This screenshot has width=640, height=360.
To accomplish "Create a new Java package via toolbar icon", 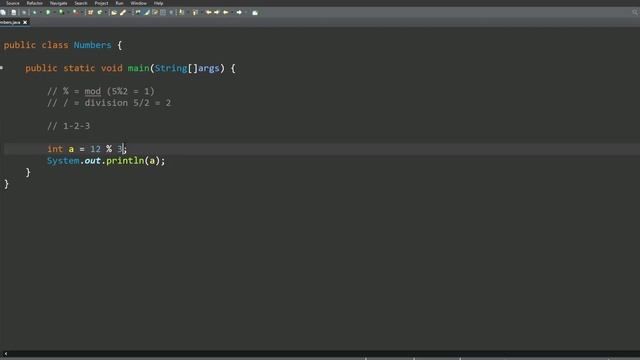I will [x=90, y=12].
